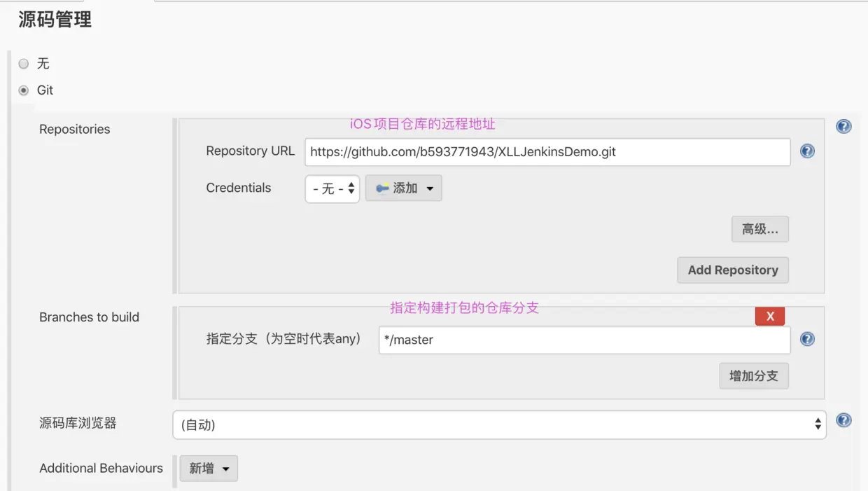Delete the branch with the red X button
This screenshot has height=491, width=868.
(x=770, y=316)
